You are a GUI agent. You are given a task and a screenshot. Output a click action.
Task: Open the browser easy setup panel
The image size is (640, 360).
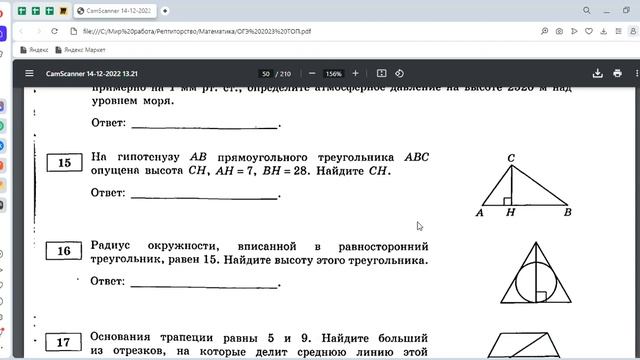[618, 31]
